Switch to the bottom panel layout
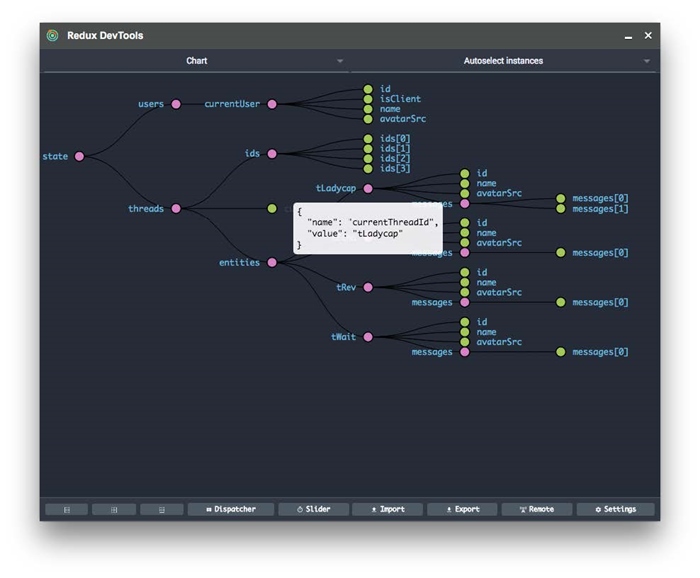700x578 pixels. (161, 509)
